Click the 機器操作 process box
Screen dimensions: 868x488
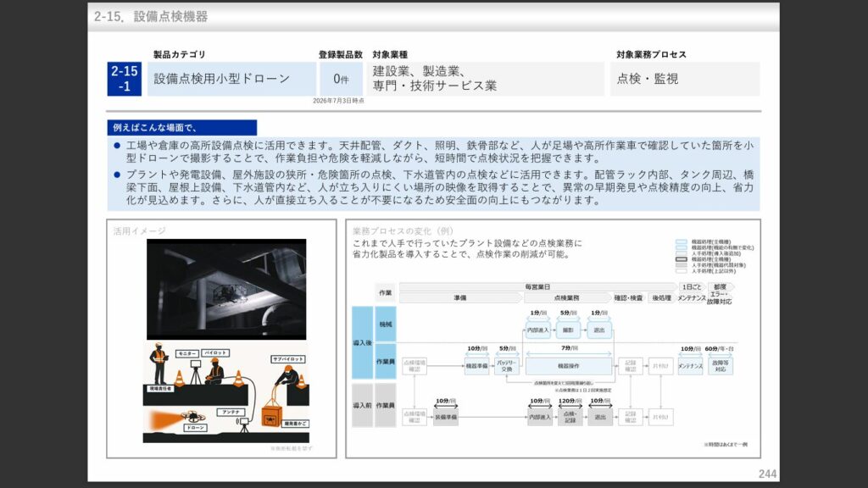click(x=569, y=366)
